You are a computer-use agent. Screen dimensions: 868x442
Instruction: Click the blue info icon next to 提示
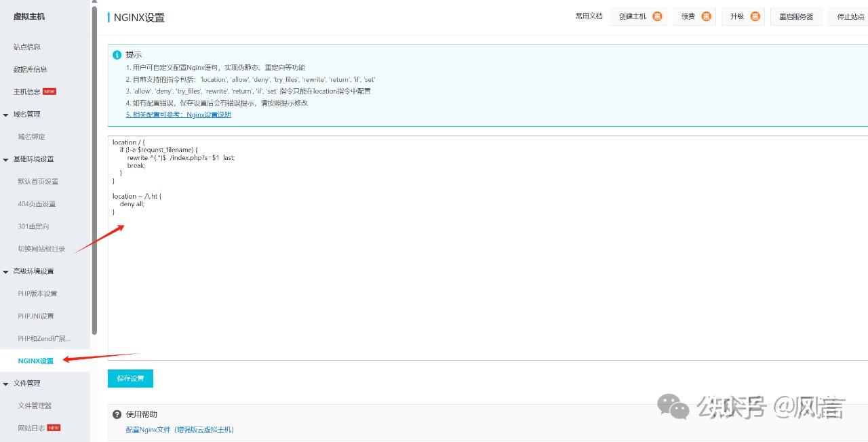(x=117, y=55)
